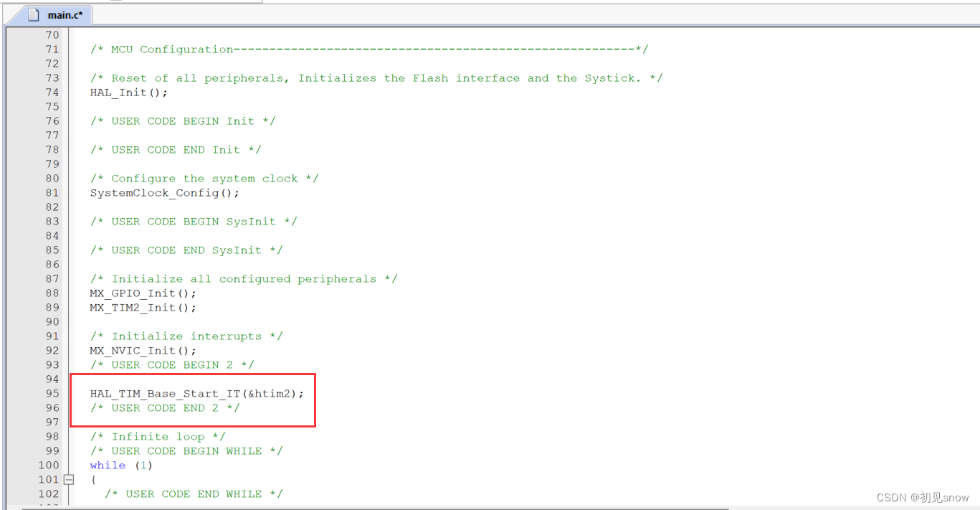Click the HAL_Init(); code line
The height and width of the screenshot is (510, 980).
point(128,93)
